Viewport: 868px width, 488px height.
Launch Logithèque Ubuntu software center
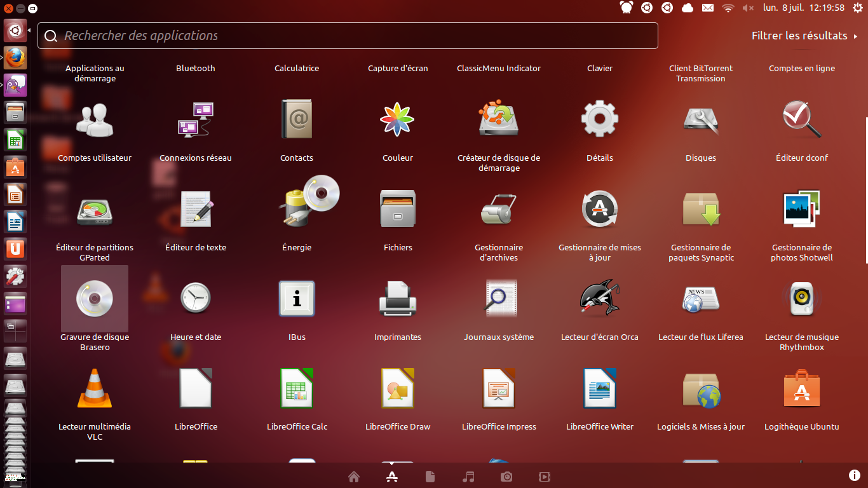802,388
